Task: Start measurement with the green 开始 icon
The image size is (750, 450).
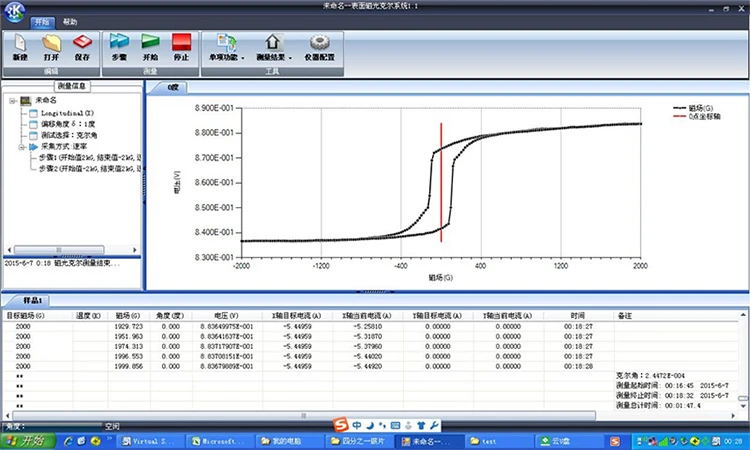Action: coord(150,48)
